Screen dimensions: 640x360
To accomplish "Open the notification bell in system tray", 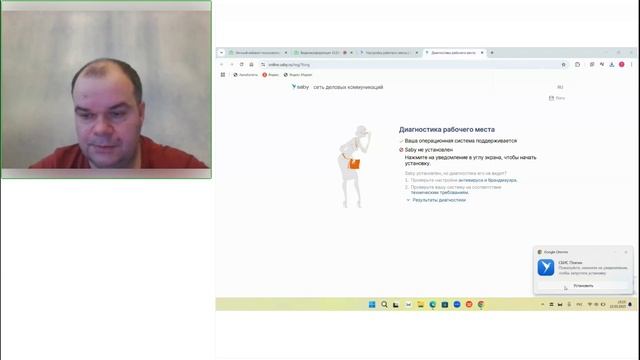I will pyautogui.click(x=630, y=304).
